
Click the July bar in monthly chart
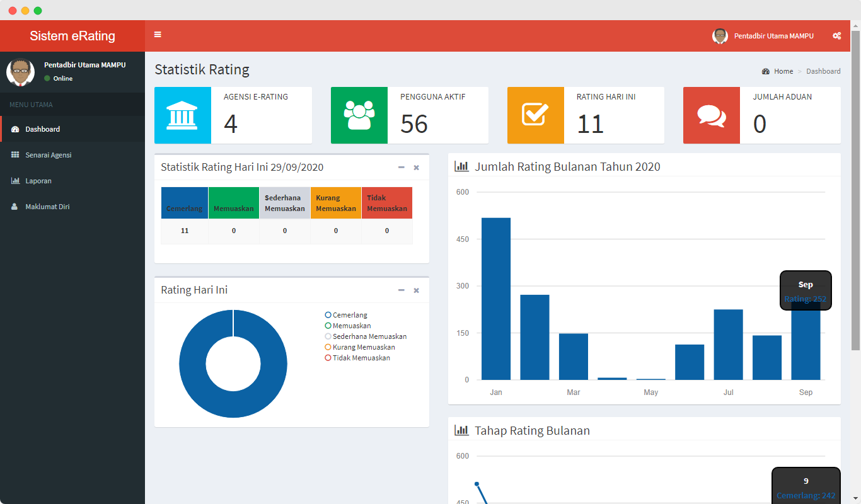click(x=728, y=345)
